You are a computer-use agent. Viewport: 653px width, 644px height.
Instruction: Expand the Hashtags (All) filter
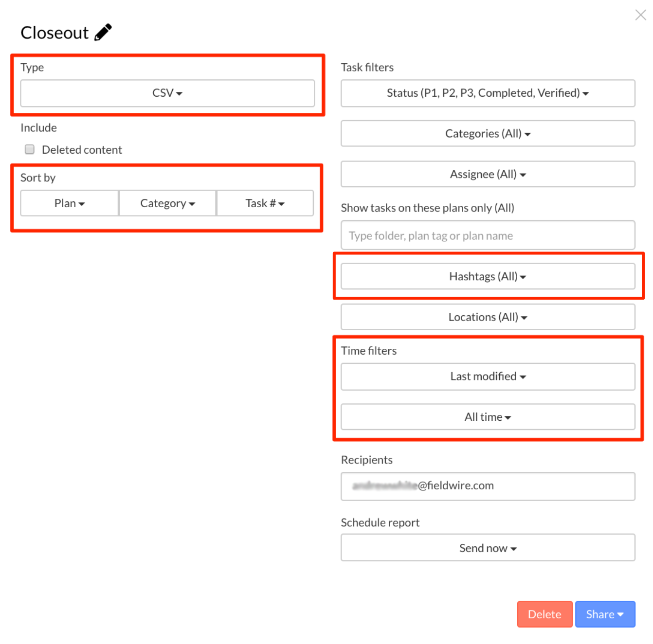tap(488, 276)
